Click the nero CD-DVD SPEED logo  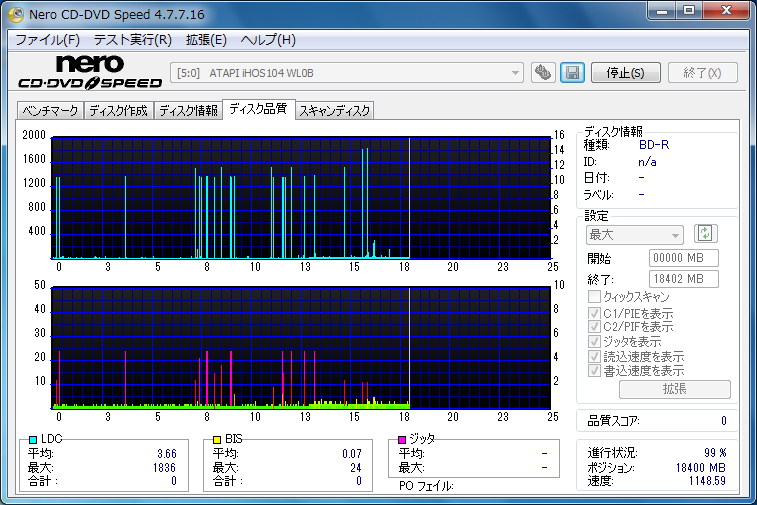(x=90, y=72)
